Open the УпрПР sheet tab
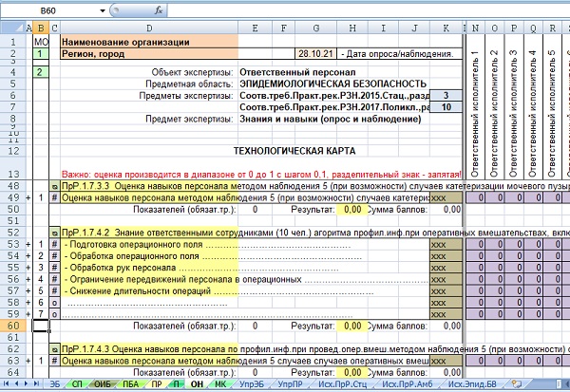Screen dimensions: 570x392 290,383
